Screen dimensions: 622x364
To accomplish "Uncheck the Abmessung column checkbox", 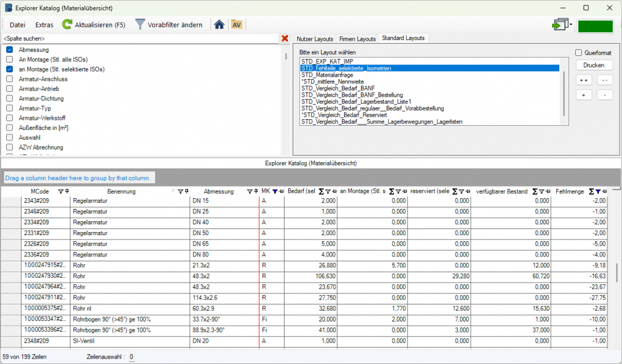I will tap(10, 49).
